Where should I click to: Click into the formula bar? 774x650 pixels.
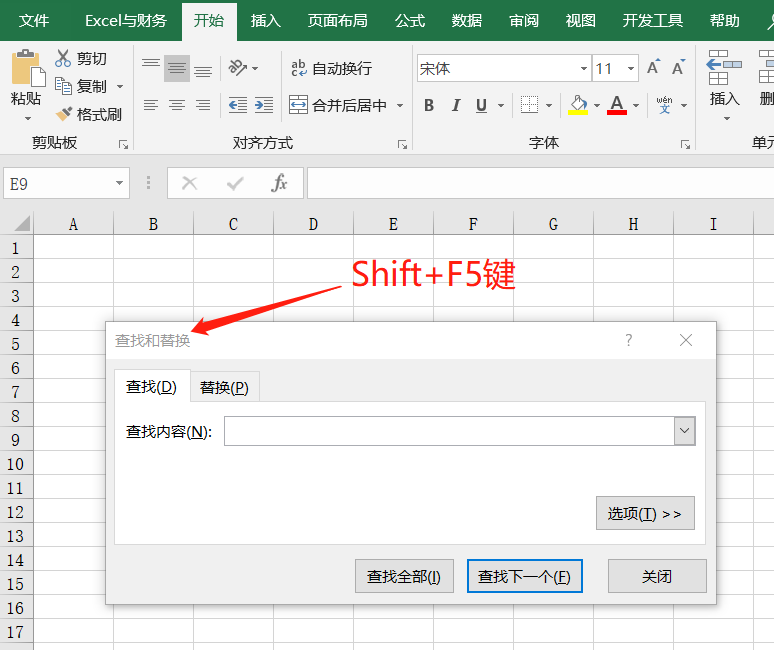point(540,183)
